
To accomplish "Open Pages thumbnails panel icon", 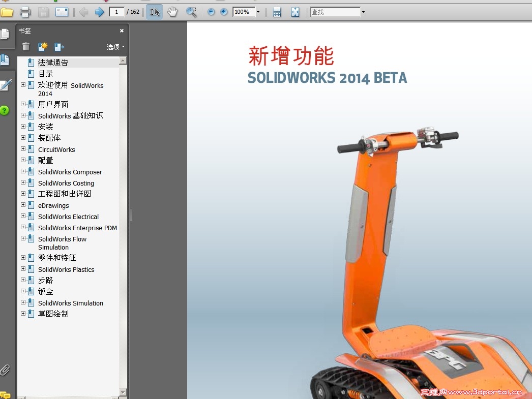I will pos(5,34).
